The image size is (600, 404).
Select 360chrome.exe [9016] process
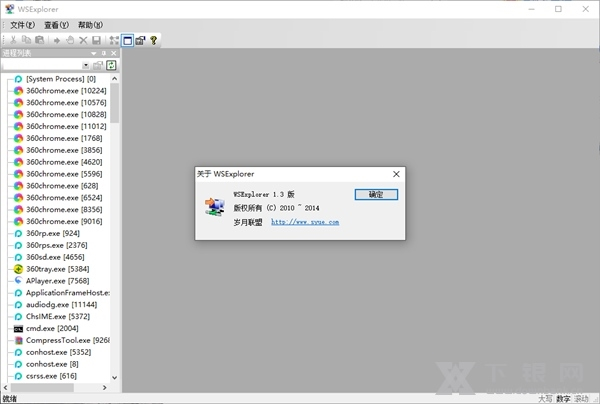(x=64, y=221)
